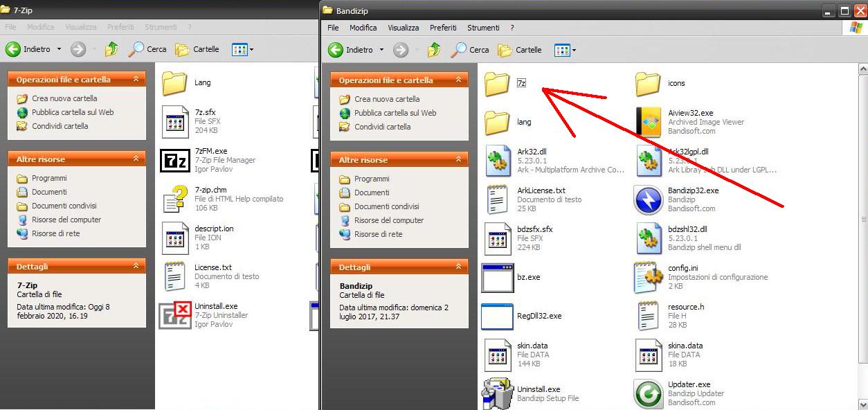Go up one folder level in Bandizip window
This screenshot has width=868, height=410.
tap(434, 50)
